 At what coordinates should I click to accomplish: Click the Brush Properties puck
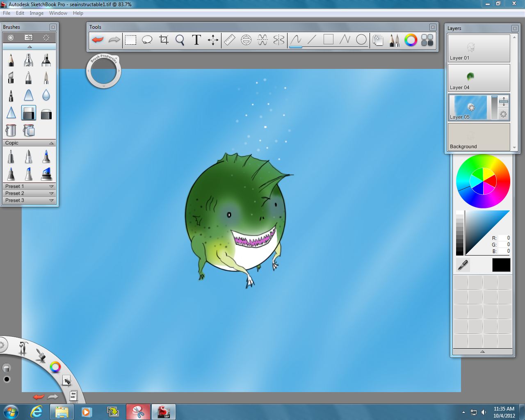click(104, 71)
